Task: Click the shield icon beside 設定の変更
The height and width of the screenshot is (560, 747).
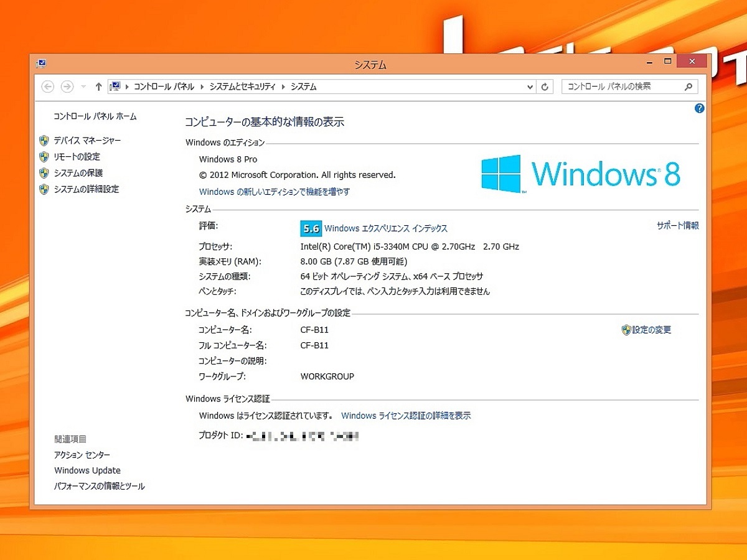Action: [626, 330]
